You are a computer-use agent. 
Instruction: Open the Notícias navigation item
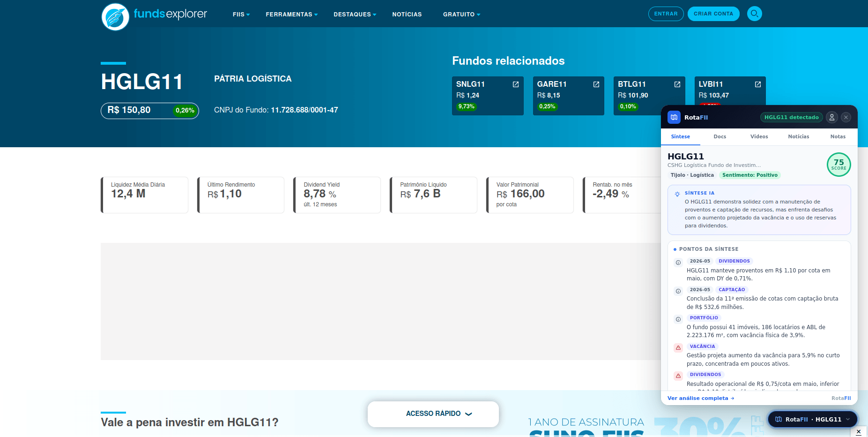[407, 15]
